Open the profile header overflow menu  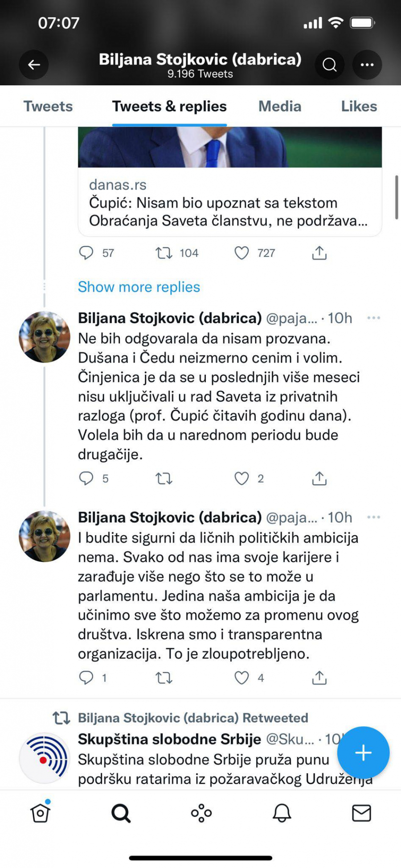367,65
